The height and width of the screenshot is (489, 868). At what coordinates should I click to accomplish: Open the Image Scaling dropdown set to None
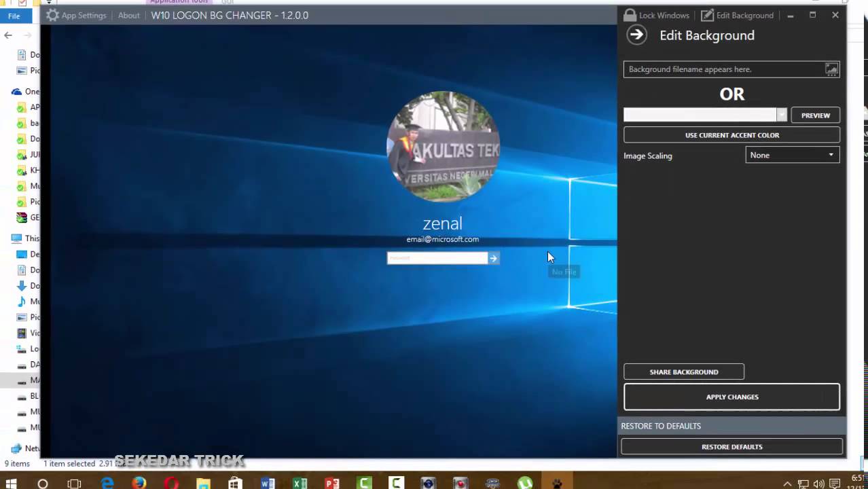[791, 155]
